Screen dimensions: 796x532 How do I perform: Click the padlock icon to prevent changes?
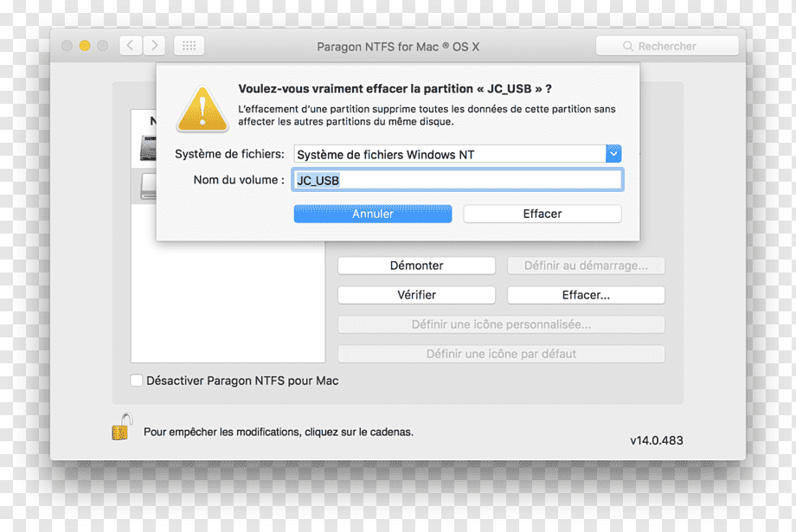(121, 426)
